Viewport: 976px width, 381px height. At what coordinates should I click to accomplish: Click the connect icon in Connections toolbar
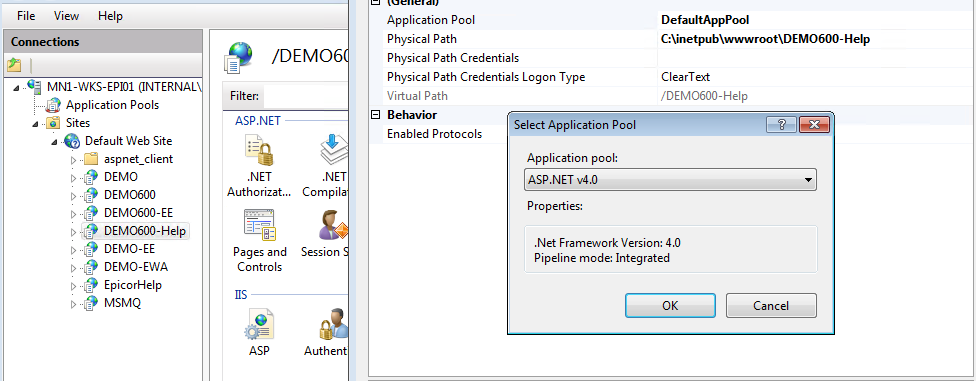point(14,65)
